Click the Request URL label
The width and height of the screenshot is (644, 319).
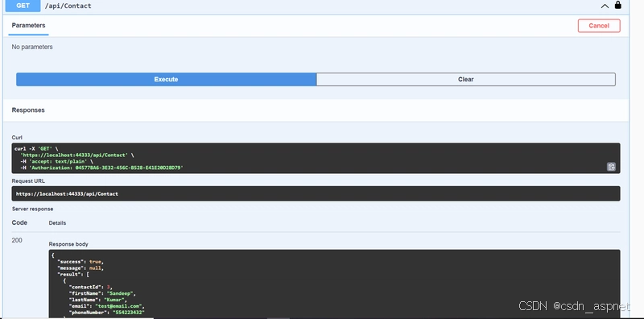coord(28,181)
